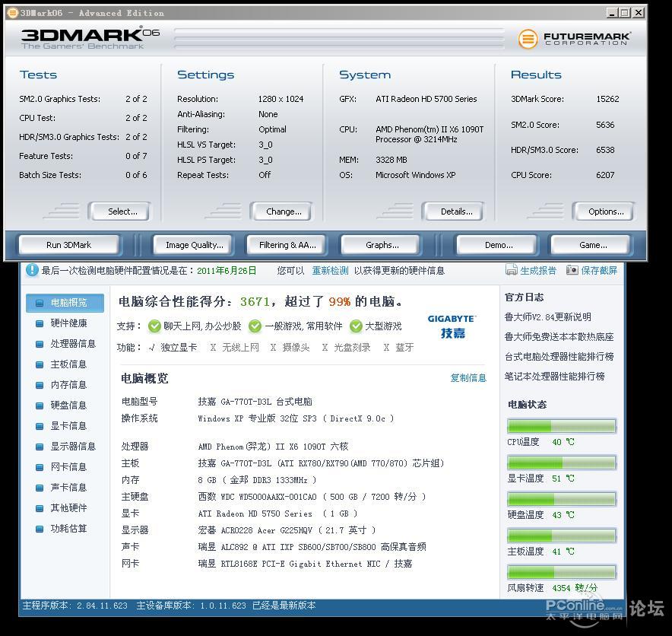Click the green check beside 聊天上网,办公炒股

154,326
